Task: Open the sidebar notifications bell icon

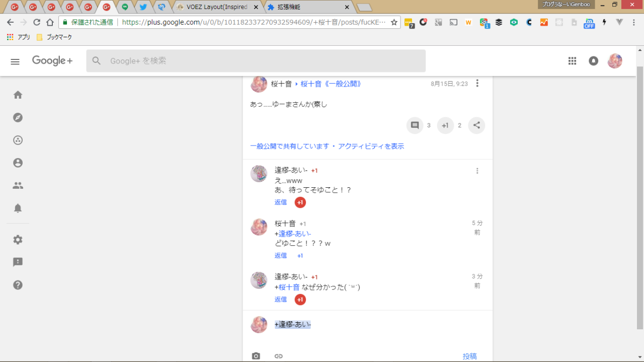Action: pos(18,208)
